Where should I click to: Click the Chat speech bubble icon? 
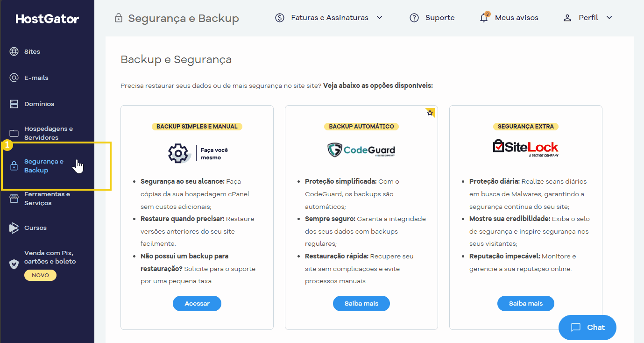click(576, 327)
